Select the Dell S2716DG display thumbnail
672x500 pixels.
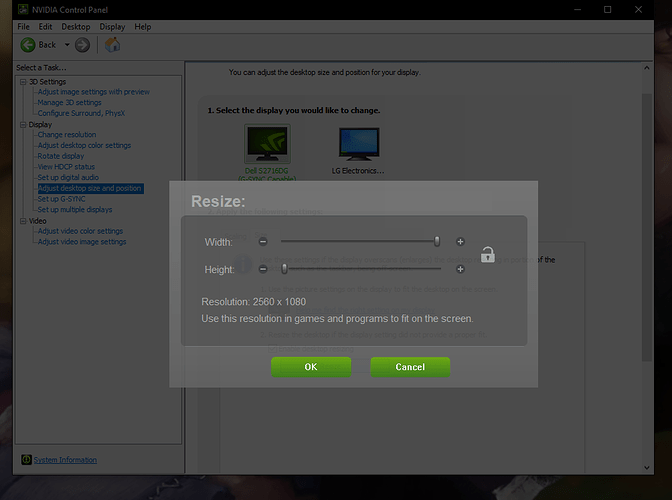click(x=267, y=144)
